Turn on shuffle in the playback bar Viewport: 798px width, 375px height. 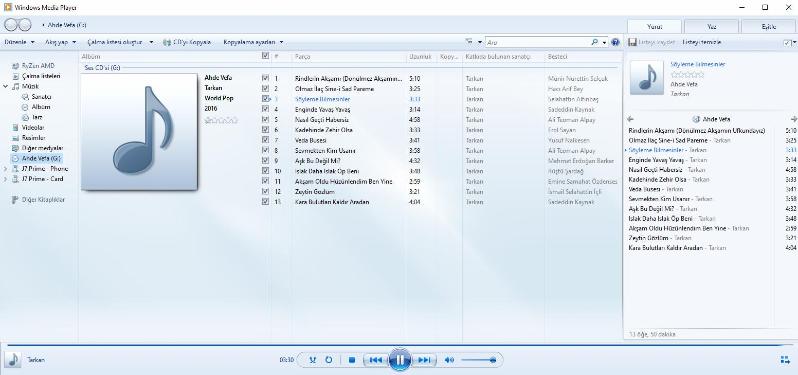coord(312,360)
